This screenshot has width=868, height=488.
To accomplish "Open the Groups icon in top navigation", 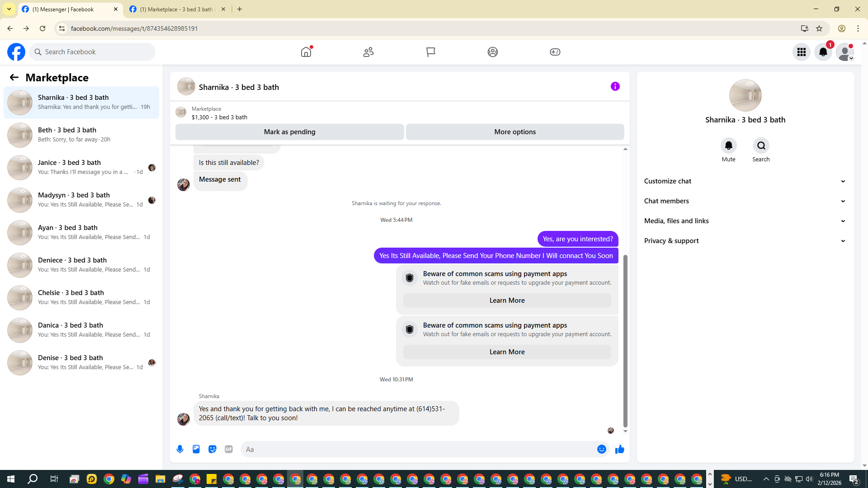I will [493, 52].
